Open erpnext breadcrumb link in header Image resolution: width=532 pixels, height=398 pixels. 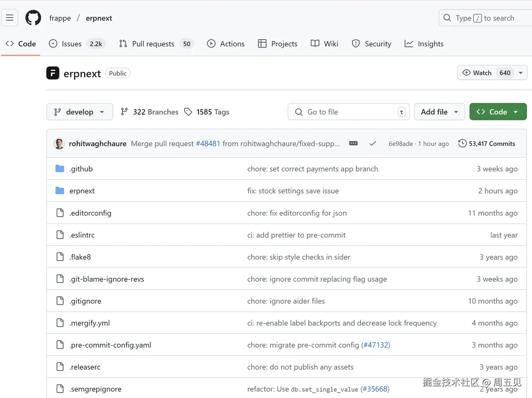[x=99, y=18]
